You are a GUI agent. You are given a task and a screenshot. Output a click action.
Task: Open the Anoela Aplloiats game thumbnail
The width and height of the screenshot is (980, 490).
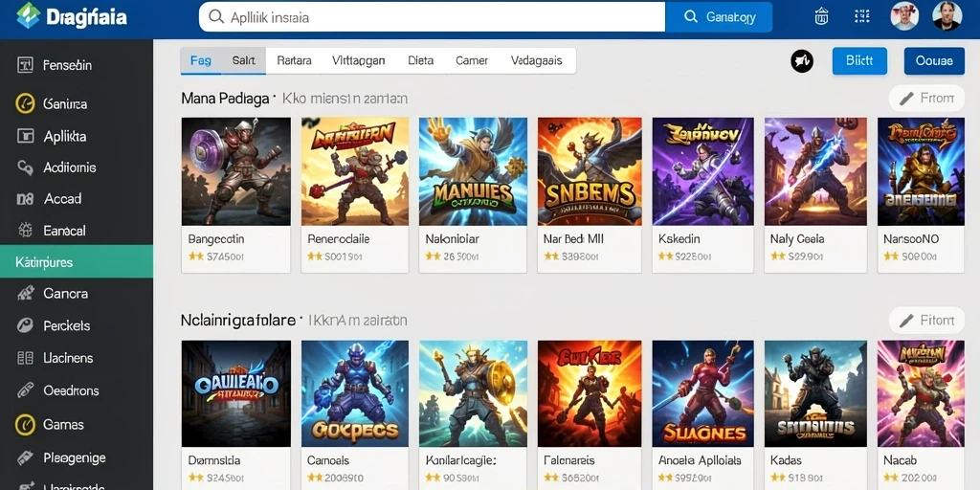(703, 393)
